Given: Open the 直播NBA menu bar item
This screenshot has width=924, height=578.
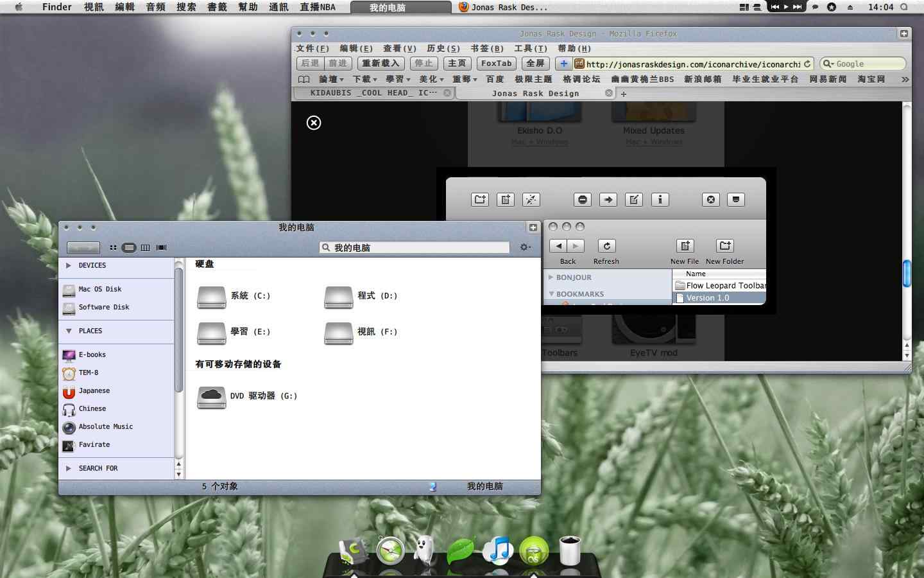Looking at the screenshot, I should [318, 7].
